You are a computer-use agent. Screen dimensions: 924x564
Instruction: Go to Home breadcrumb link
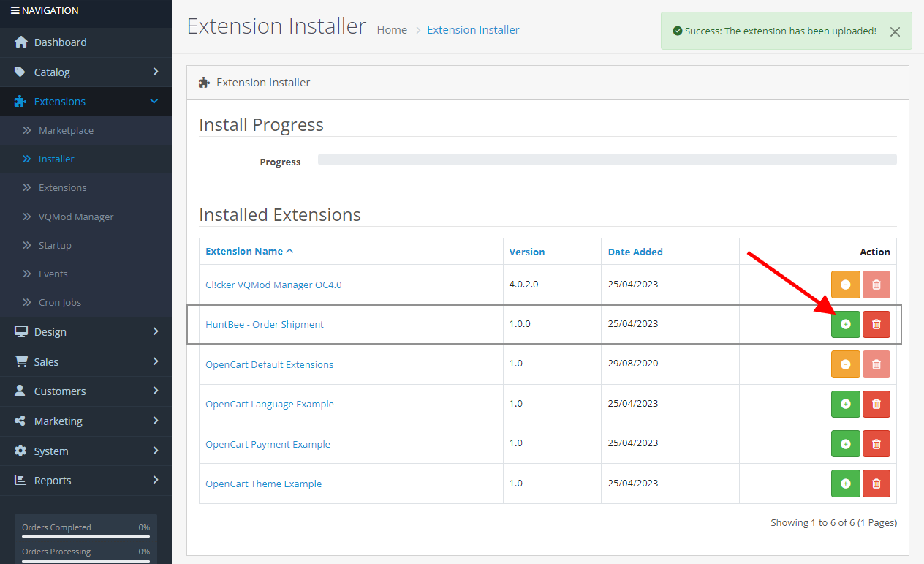392,30
